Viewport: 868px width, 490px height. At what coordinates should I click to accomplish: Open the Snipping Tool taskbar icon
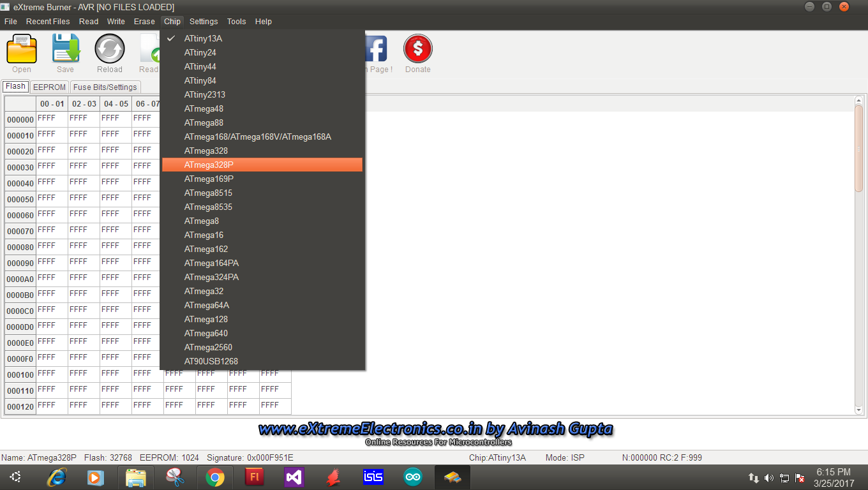pyautogui.click(x=175, y=477)
